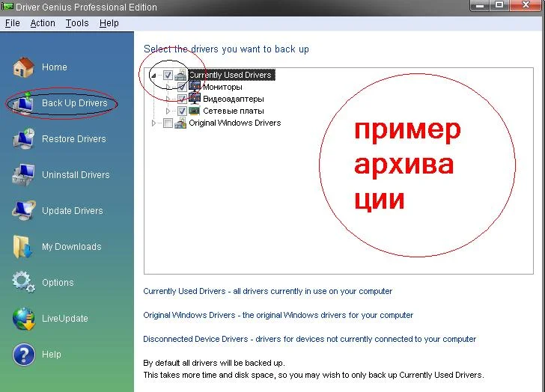Click the 'Currently Used Drivers - all drivers' description
The width and height of the screenshot is (545, 392).
268,291
